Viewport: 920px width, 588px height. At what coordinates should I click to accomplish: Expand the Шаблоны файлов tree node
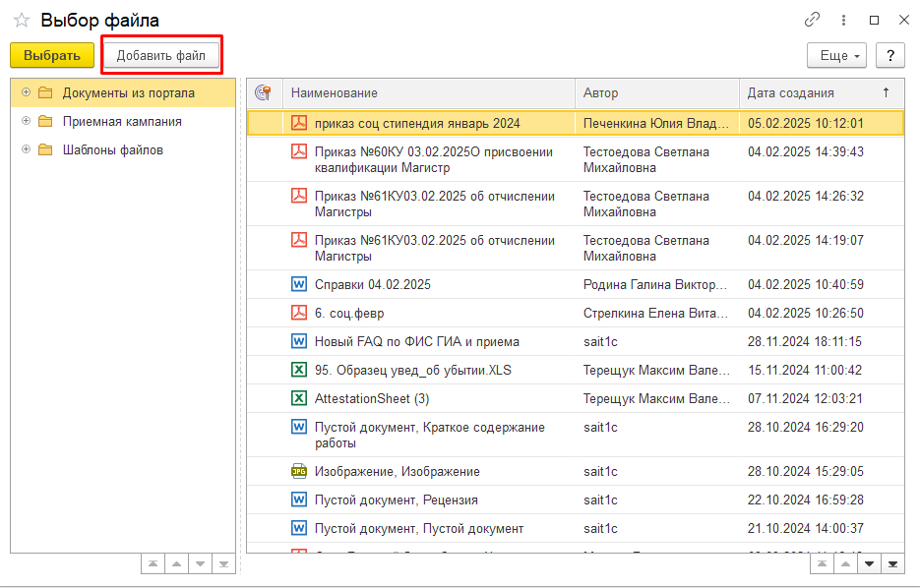coord(26,150)
